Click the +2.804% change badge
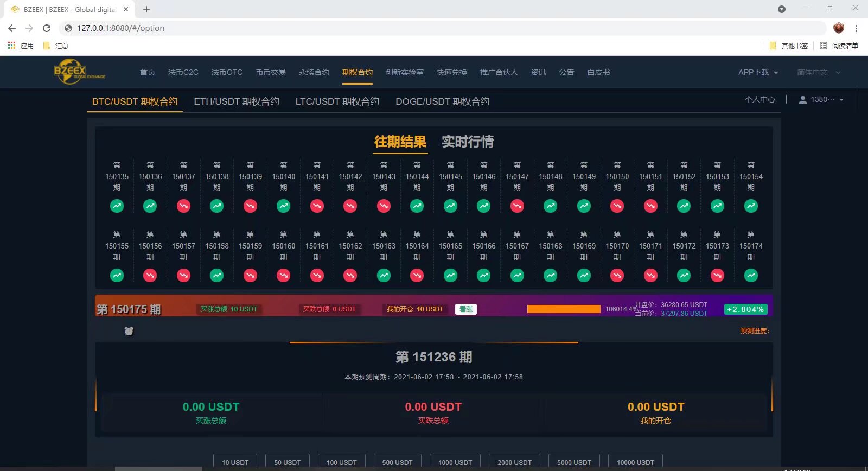Viewport: 868px width, 471px height. coord(746,309)
